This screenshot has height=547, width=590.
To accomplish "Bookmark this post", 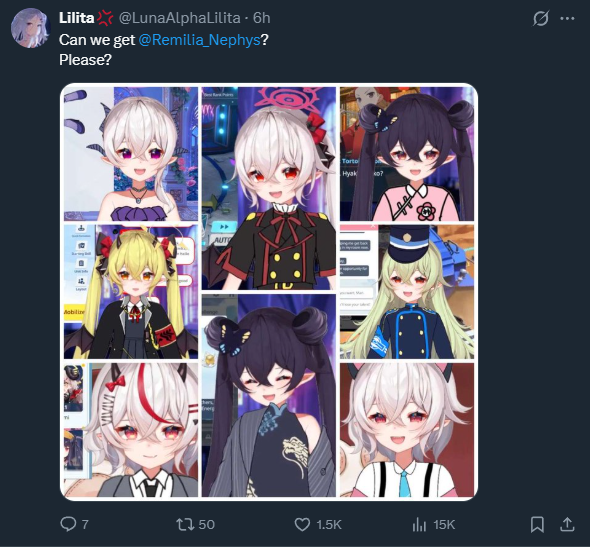I will (x=537, y=524).
